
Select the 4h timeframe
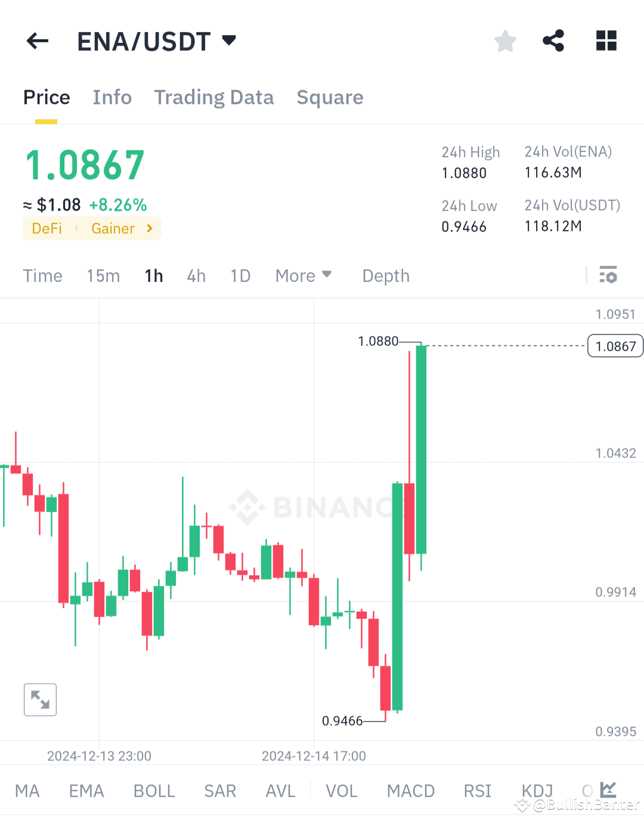coord(196,275)
